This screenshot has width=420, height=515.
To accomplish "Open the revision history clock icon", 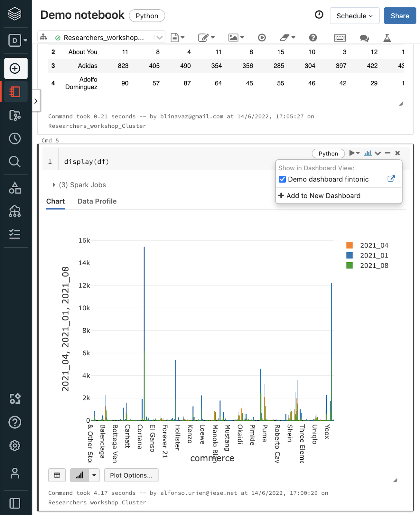I will (319, 15).
